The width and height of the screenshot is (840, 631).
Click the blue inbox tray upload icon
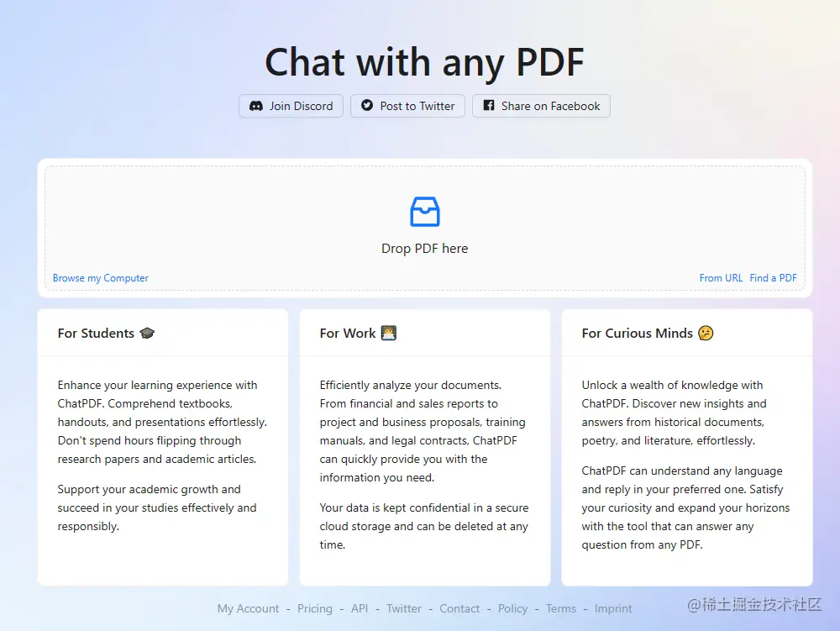(x=425, y=212)
